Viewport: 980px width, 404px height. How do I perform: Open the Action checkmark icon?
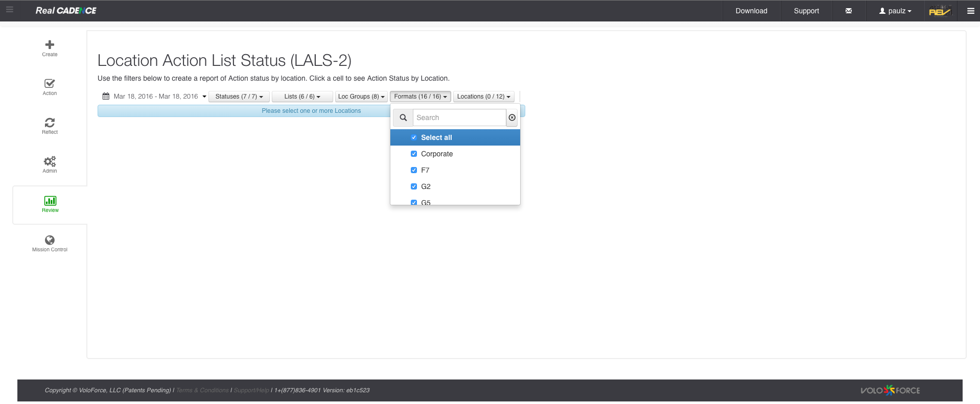(x=50, y=84)
